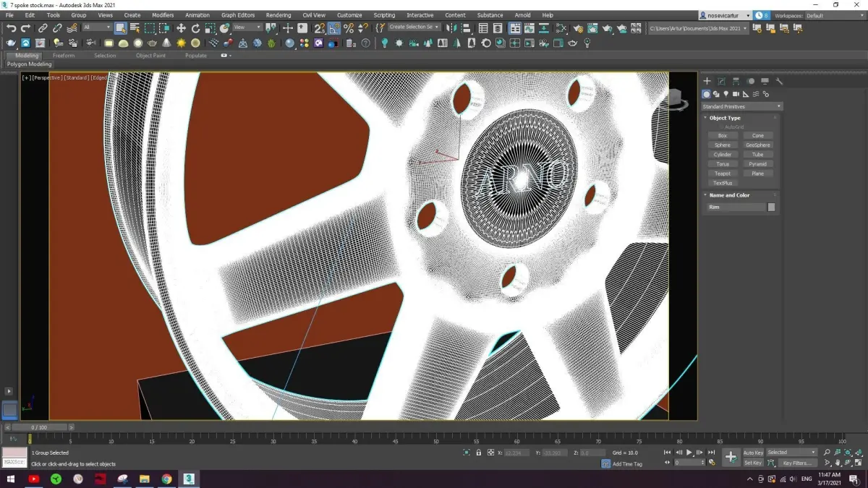This screenshot has height=488, width=868.
Task: Select the Cameras category icon
Action: click(x=736, y=94)
